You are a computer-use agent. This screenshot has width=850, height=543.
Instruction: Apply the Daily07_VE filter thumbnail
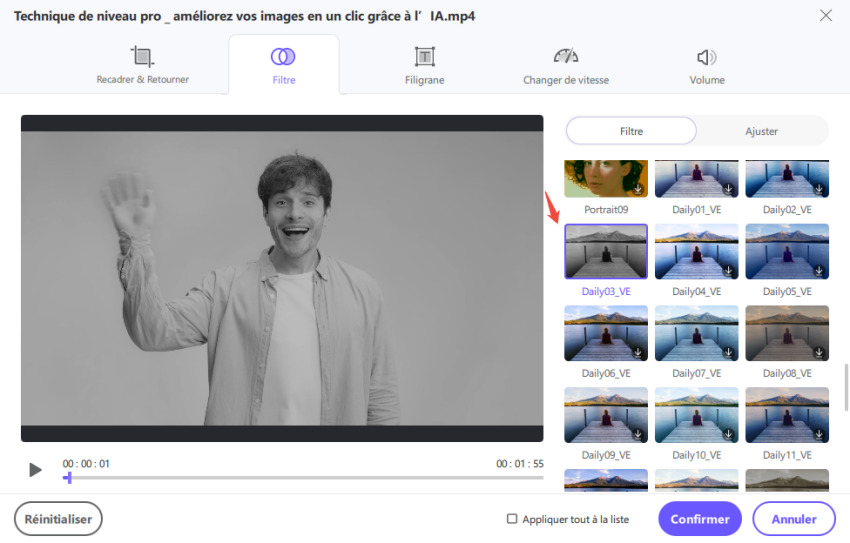pos(697,333)
